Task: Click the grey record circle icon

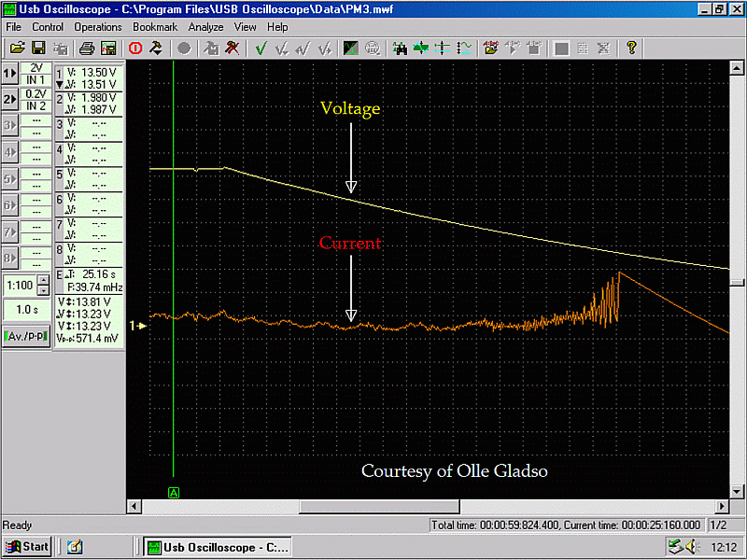Action: (x=184, y=49)
